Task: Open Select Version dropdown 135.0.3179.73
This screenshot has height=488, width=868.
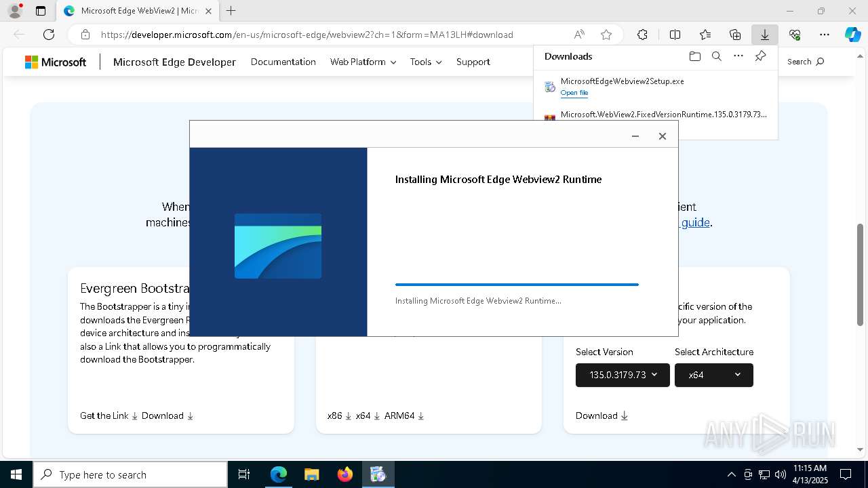Action: [x=623, y=375]
